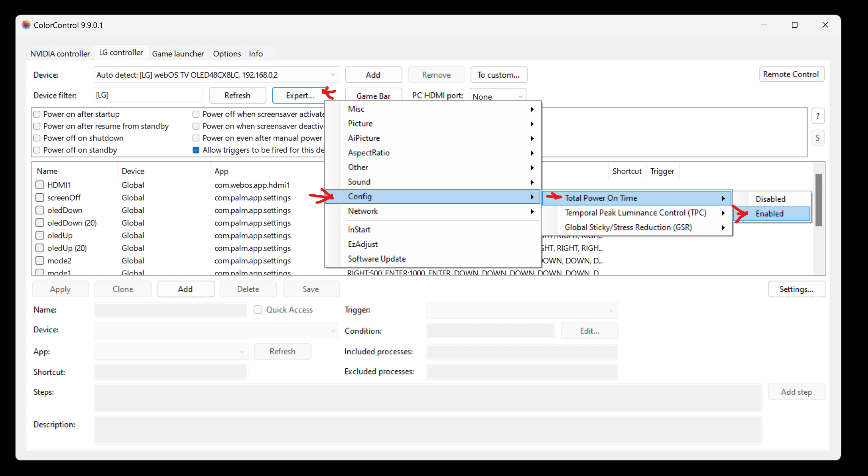Check Power on even after manual power off

196,138
